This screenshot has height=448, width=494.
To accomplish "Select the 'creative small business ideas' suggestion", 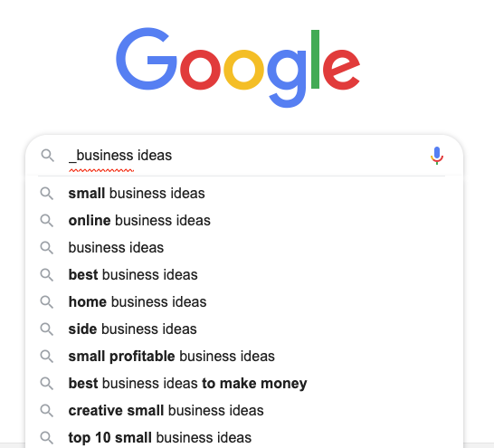I will tap(244, 411).
